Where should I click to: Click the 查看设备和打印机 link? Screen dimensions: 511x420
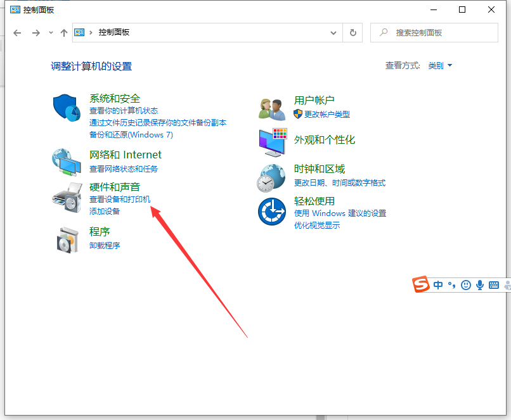(x=120, y=200)
